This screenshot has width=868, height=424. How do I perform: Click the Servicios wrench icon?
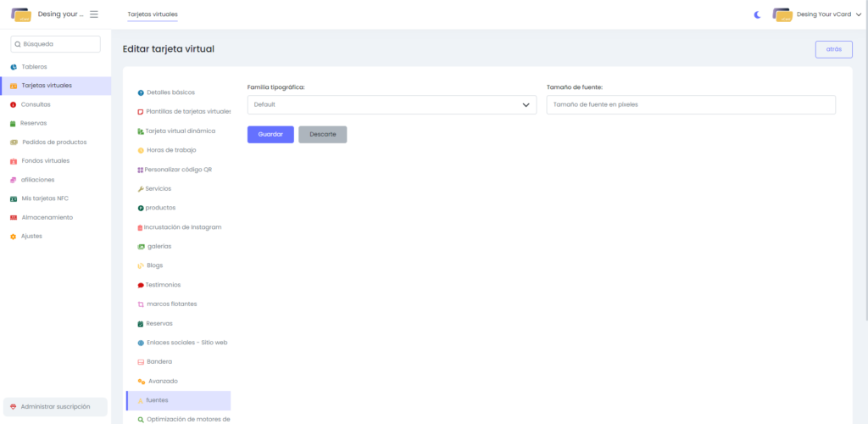(140, 188)
